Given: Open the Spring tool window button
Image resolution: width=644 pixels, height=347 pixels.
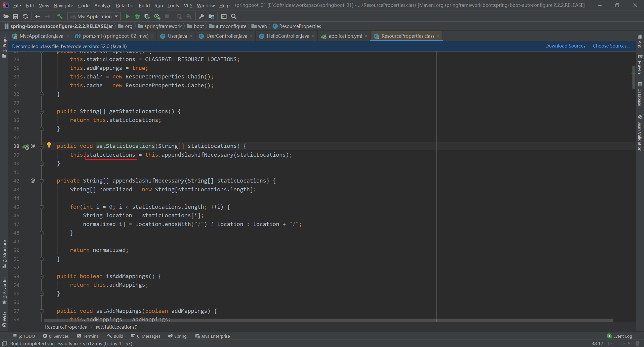Looking at the screenshot, I should (177, 336).
